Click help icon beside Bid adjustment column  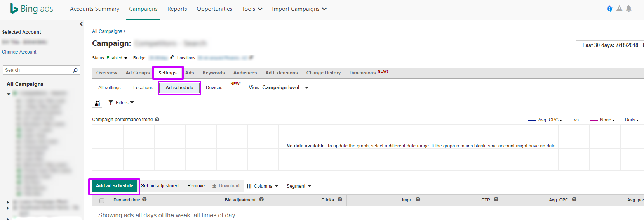(261, 199)
